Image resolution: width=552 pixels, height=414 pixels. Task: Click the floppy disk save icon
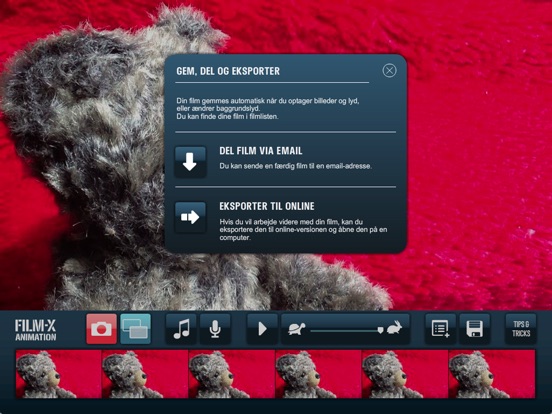point(475,329)
